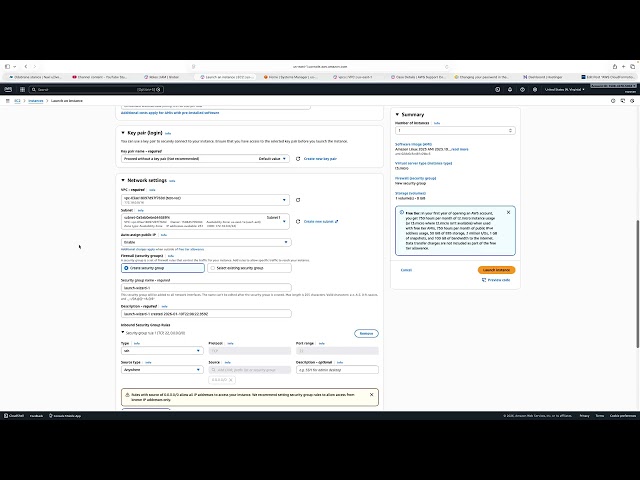Click the AWS logo in console header

[x=8, y=89]
